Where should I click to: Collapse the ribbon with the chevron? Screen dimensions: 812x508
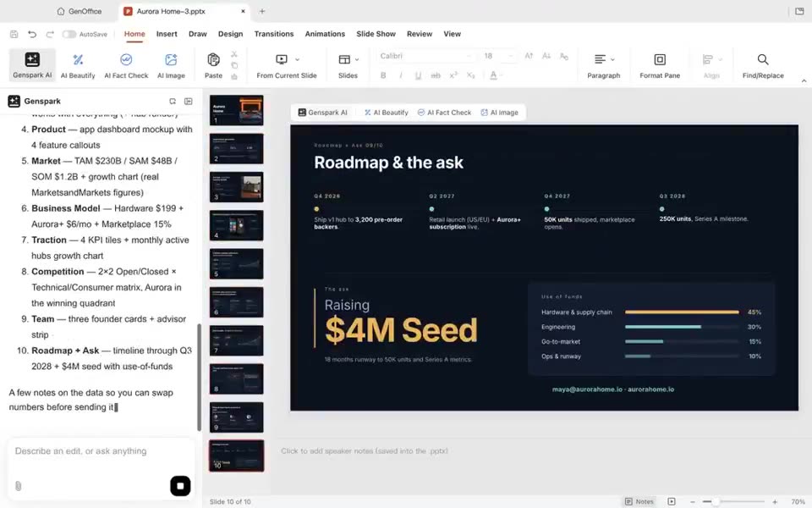coord(804,81)
